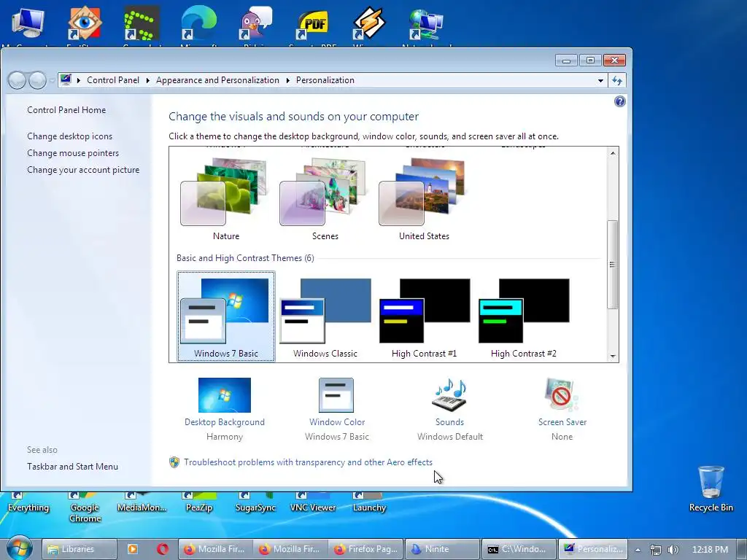Image resolution: width=747 pixels, height=560 pixels.
Task: Click the refresh button beside address bar
Action: click(x=617, y=80)
